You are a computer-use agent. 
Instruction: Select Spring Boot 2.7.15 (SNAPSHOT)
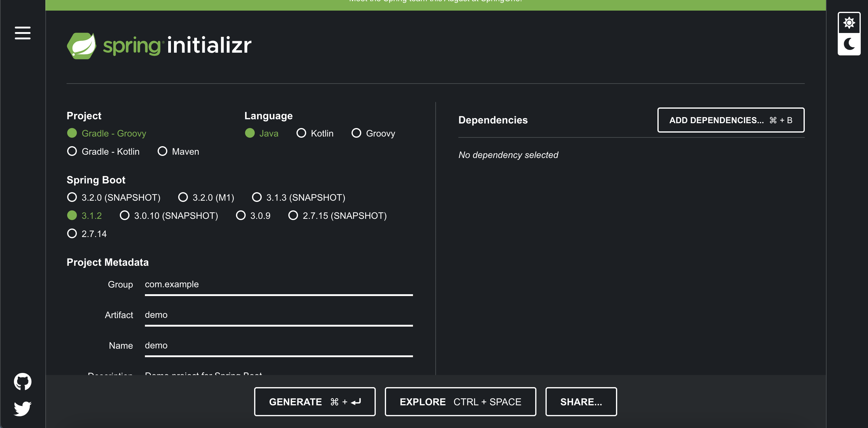(337, 215)
